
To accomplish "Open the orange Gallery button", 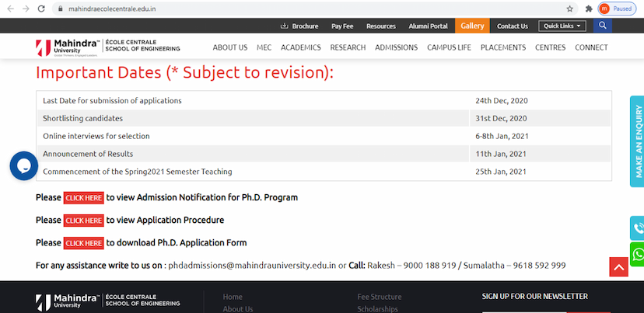I will coord(472,26).
